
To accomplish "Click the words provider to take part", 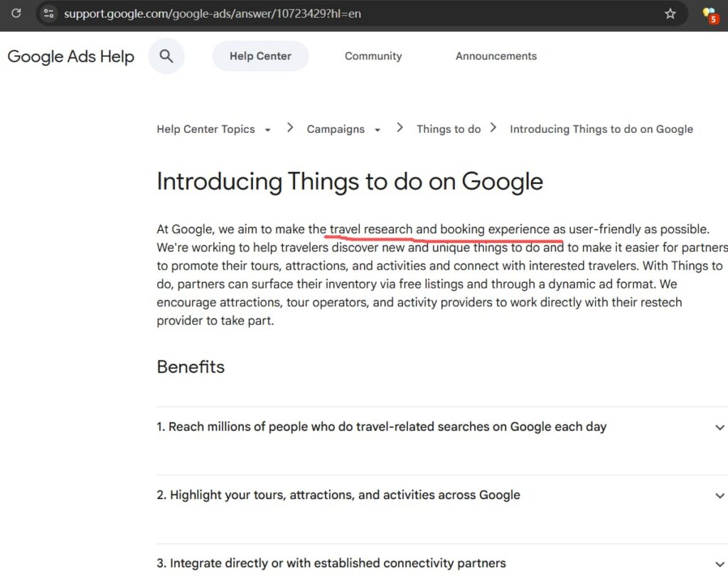I will point(215,321).
